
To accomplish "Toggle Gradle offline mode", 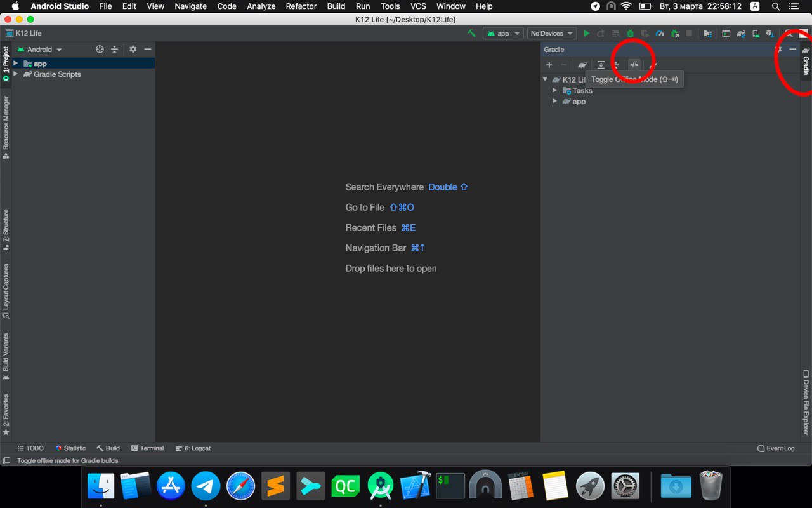I will (x=634, y=65).
